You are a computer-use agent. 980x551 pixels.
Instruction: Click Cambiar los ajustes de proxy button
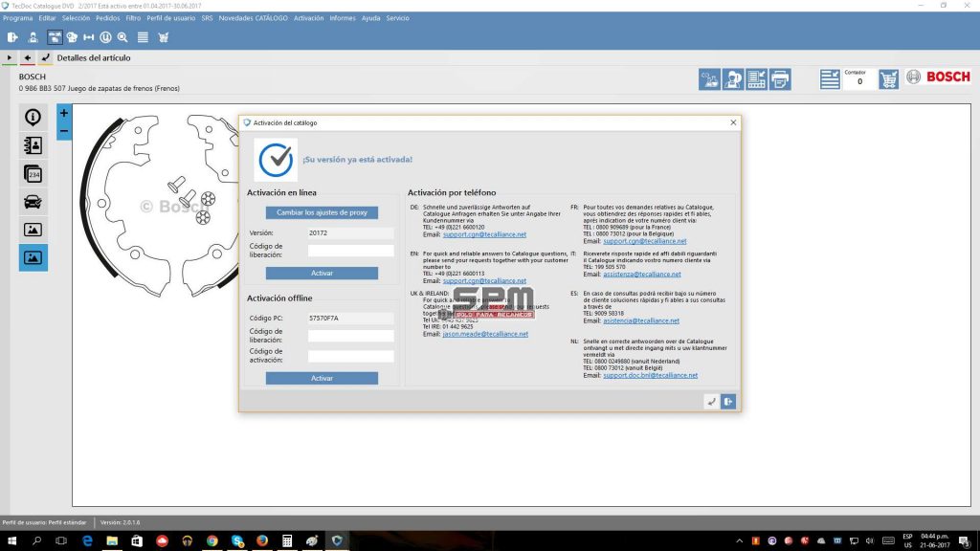[322, 212]
